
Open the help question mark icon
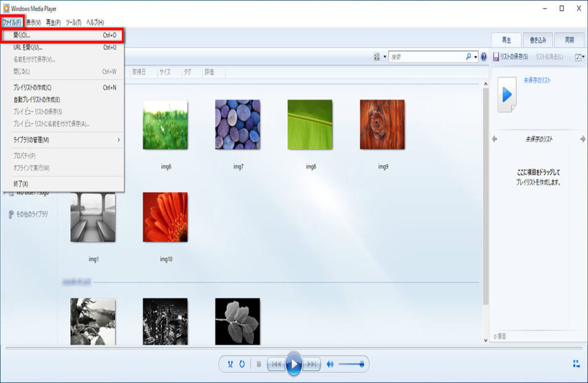[483, 57]
